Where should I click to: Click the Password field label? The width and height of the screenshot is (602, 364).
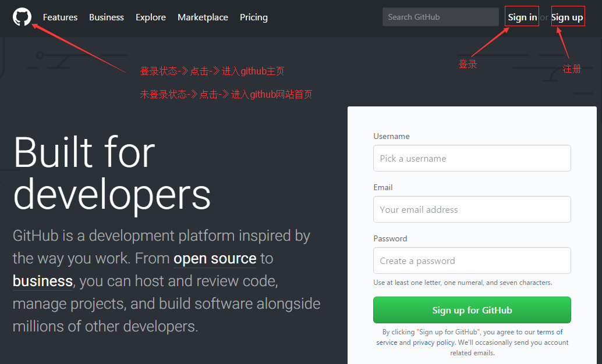pos(390,238)
